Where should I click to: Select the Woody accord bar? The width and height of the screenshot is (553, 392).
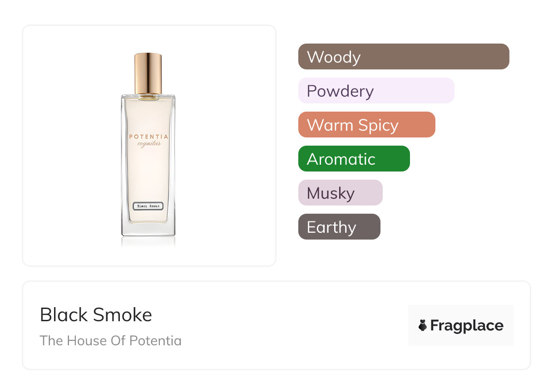tap(404, 57)
